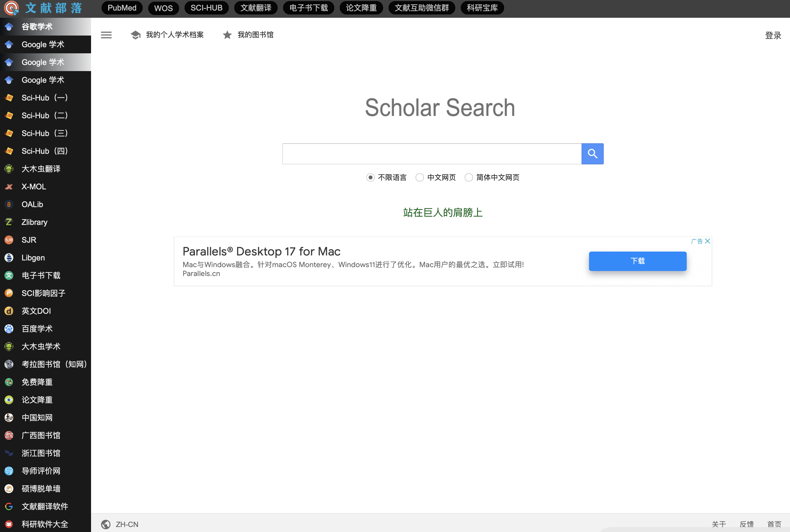Click the 文献部落 site logo icon
This screenshot has width=790, height=532.
point(11,8)
